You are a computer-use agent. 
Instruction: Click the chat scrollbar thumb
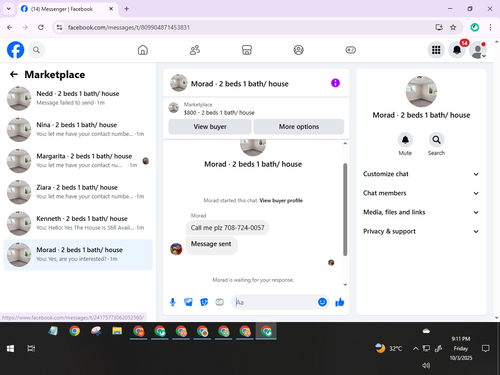point(345,210)
